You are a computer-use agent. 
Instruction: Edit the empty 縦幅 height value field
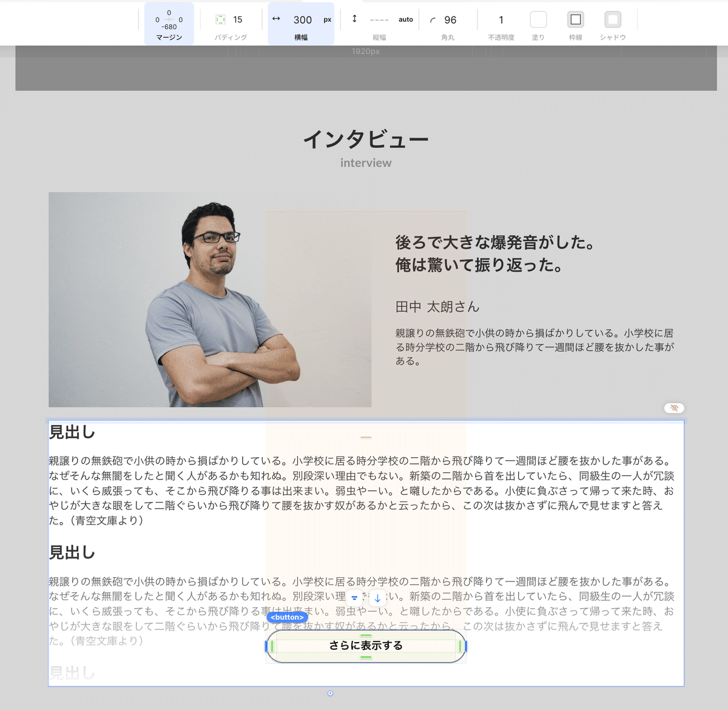379,20
